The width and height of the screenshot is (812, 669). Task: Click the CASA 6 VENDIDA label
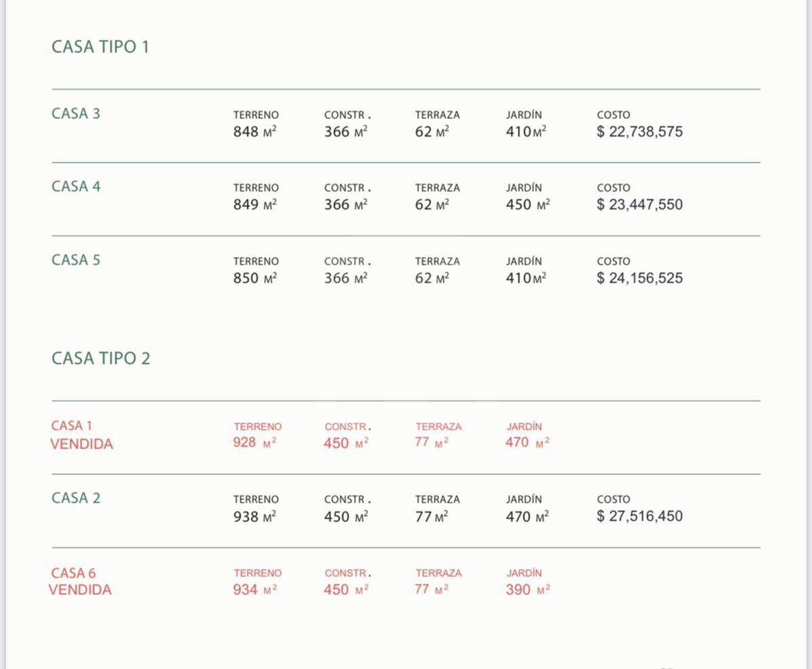(80, 582)
